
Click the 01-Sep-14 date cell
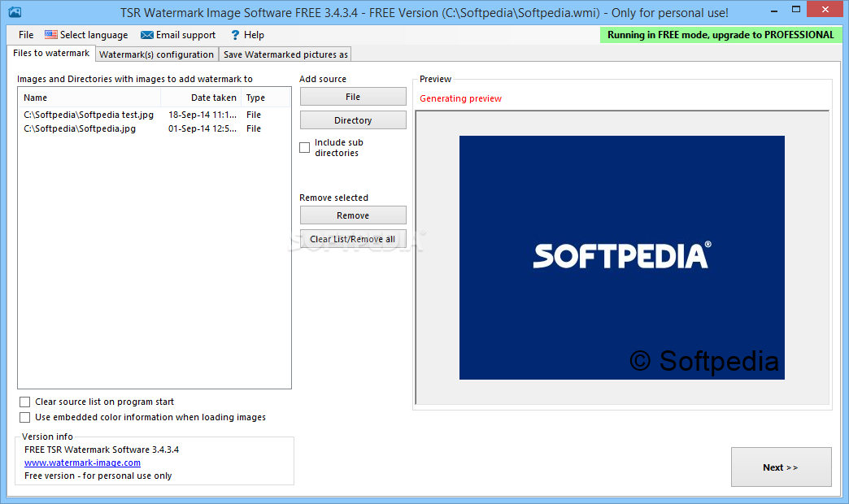(202, 128)
